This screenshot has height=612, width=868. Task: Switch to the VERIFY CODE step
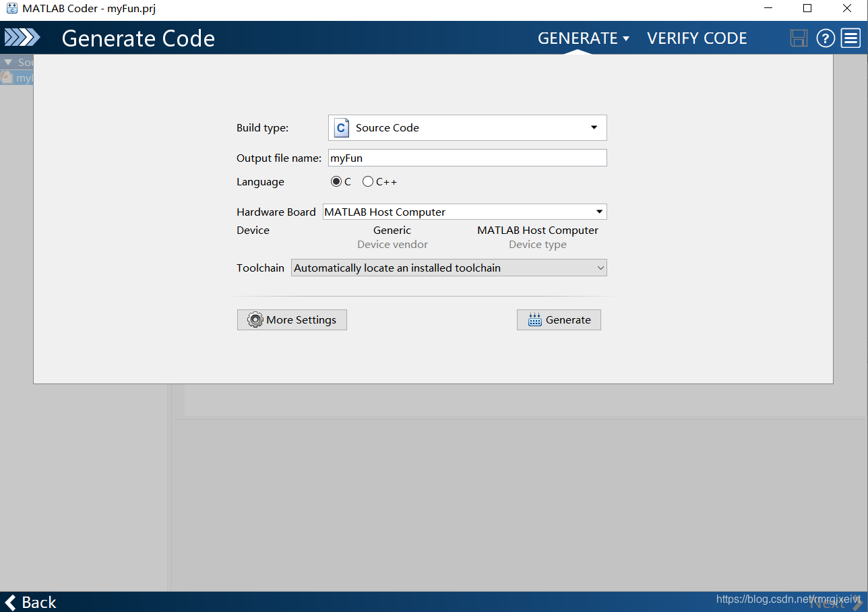pos(697,38)
